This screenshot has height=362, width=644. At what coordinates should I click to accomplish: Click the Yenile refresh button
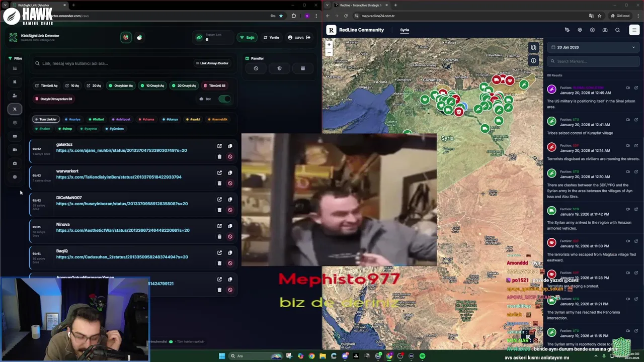(271, 38)
